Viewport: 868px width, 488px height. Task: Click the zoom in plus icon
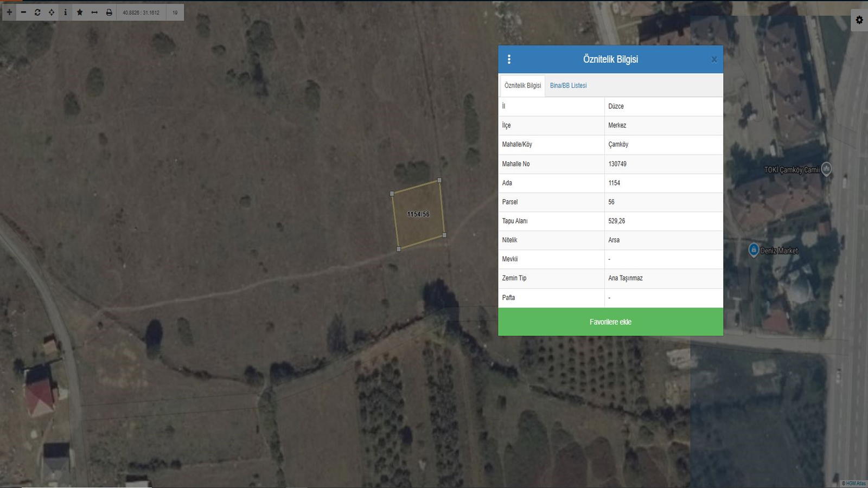[x=9, y=12]
